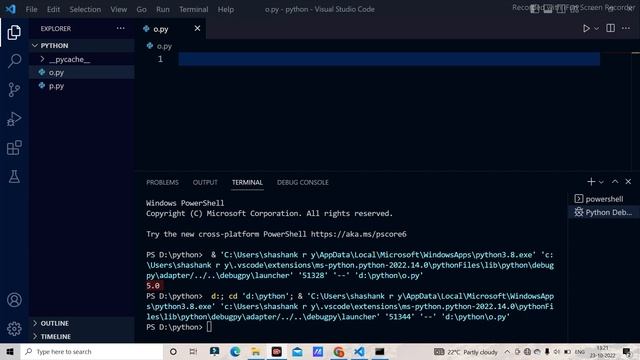Click line number 1 in editor
Image resolution: width=640 pixels, height=360 pixels.
(x=160, y=59)
